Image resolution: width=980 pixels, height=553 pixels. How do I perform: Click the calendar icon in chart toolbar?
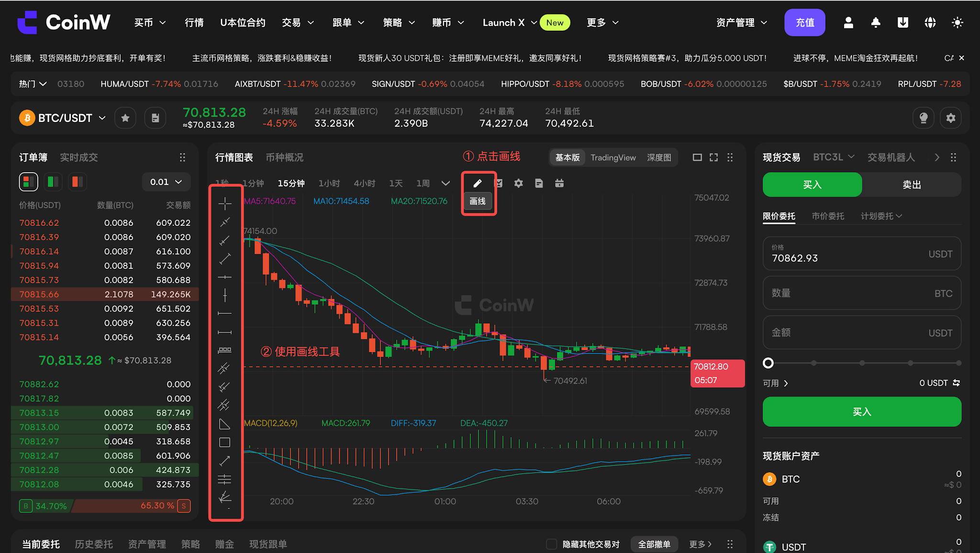(559, 183)
